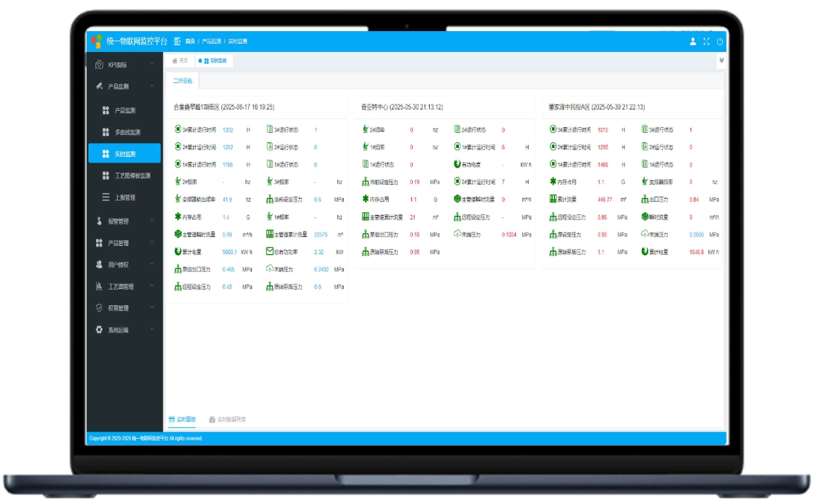Open the tabs dropdown double-chevron at right
This screenshot has height=504, width=817.
coord(721,60)
